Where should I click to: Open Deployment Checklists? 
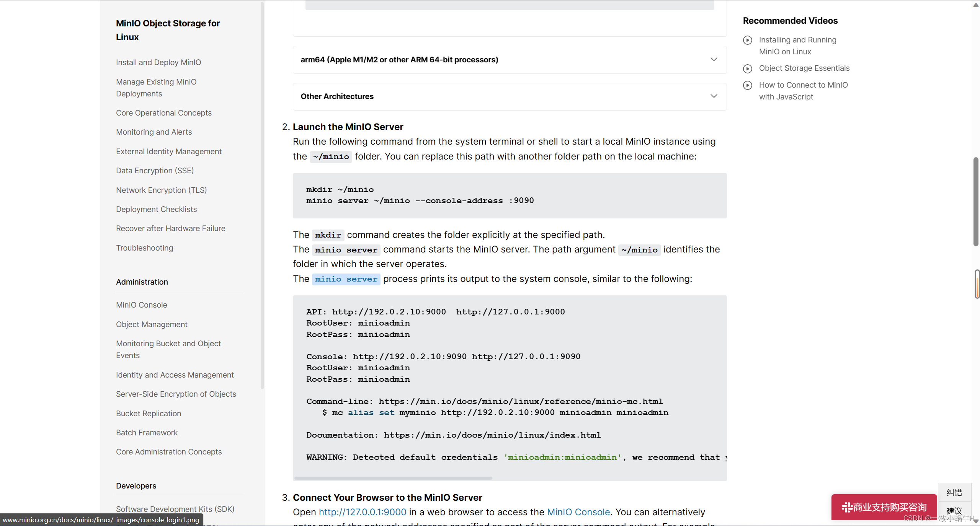[157, 209]
